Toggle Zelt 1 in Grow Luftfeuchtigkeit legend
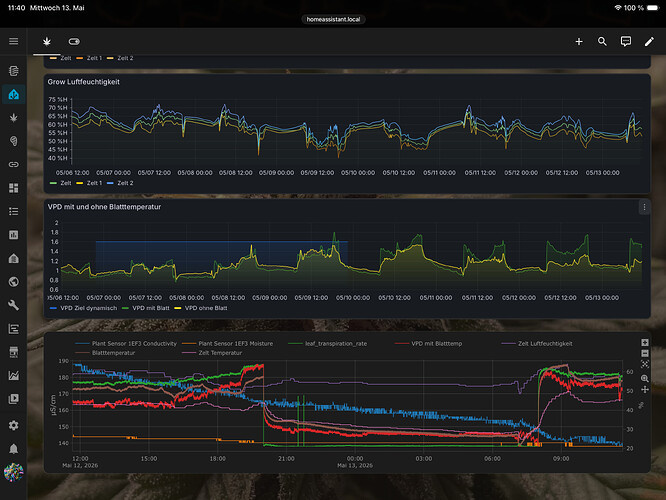The width and height of the screenshot is (666, 500). pos(89,183)
